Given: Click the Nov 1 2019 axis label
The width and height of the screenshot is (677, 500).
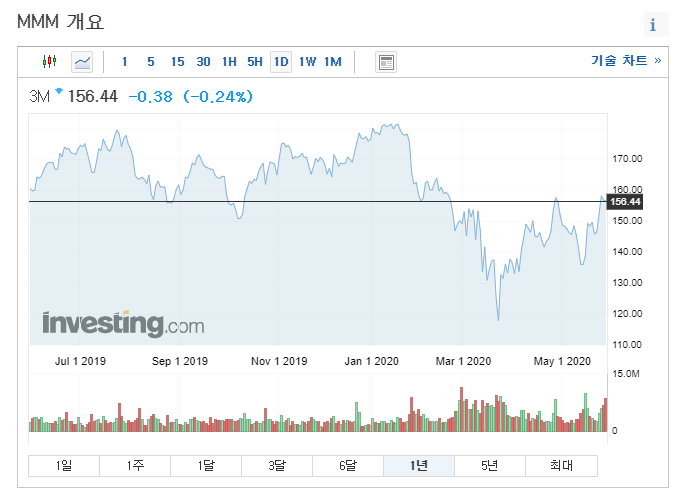Looking at the screenshot, I should [x=279, y=361].
